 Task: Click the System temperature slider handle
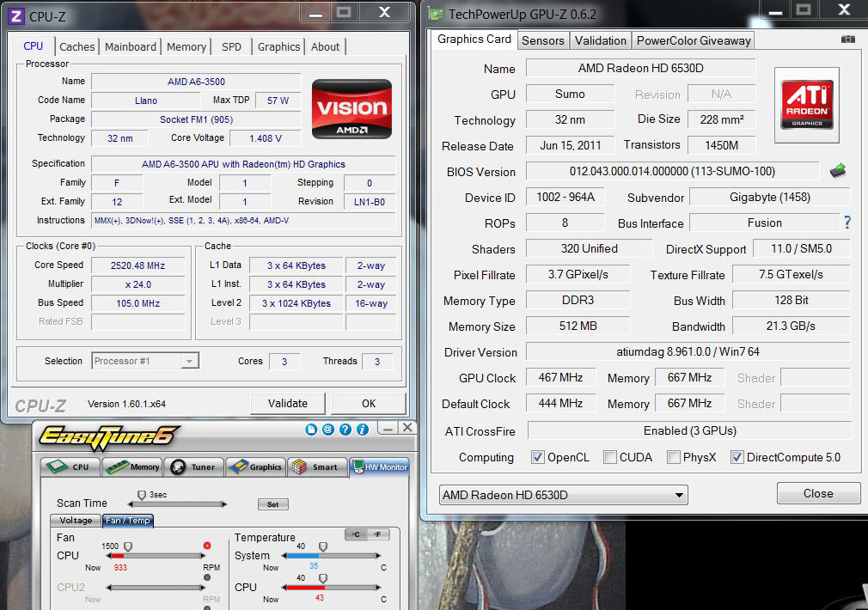(323, 546)
